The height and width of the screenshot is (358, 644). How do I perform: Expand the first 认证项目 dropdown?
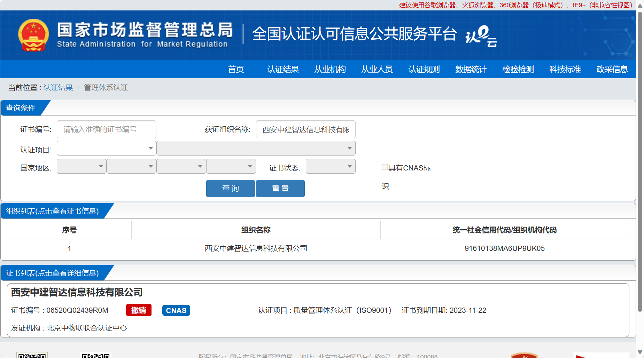[107, 148]
